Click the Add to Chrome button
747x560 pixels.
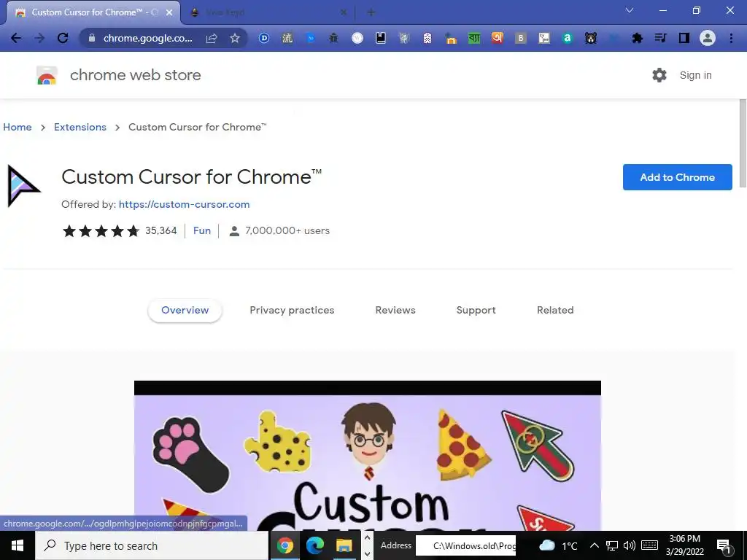pyautogui.click(x=678, y=177)
